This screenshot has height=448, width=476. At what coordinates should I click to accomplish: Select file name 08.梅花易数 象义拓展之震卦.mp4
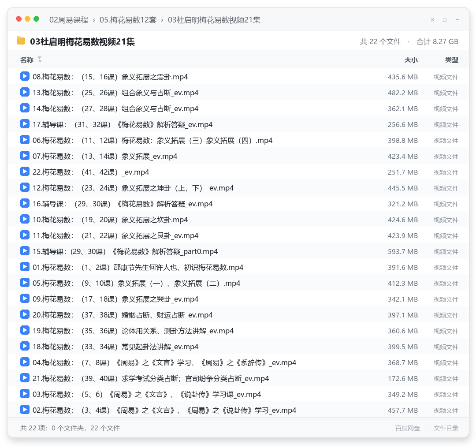[x=110, y=77]
